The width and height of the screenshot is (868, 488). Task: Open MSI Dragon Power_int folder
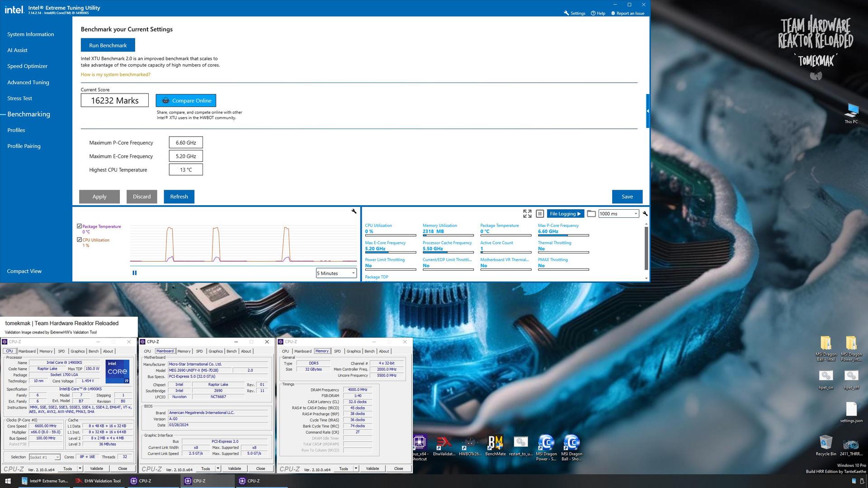(x=851, y=348)
